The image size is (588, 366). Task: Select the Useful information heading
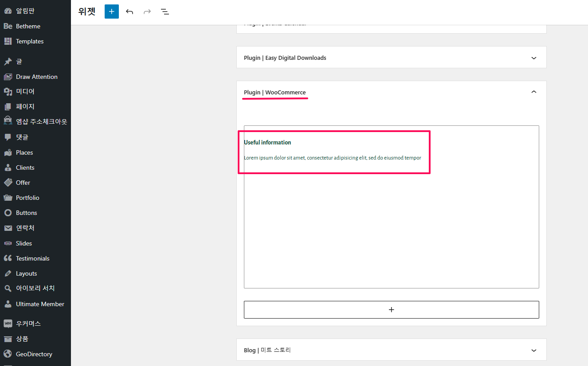click(267, 142)
